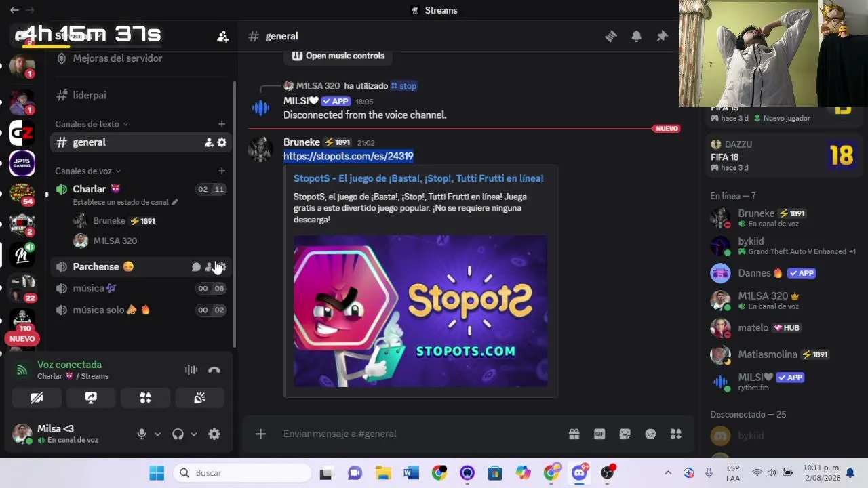The image size is (868, 488).
Task: Open the StopotS preview image
Action: click(420, 311)
